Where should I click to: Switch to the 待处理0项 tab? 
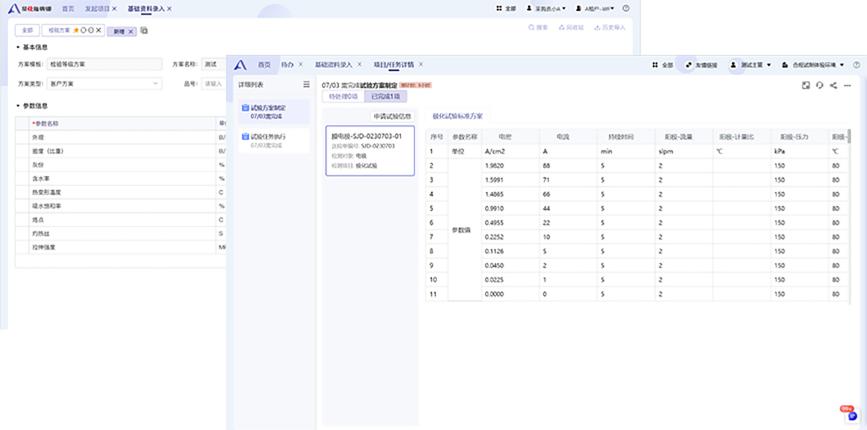(x=343, y=97)
